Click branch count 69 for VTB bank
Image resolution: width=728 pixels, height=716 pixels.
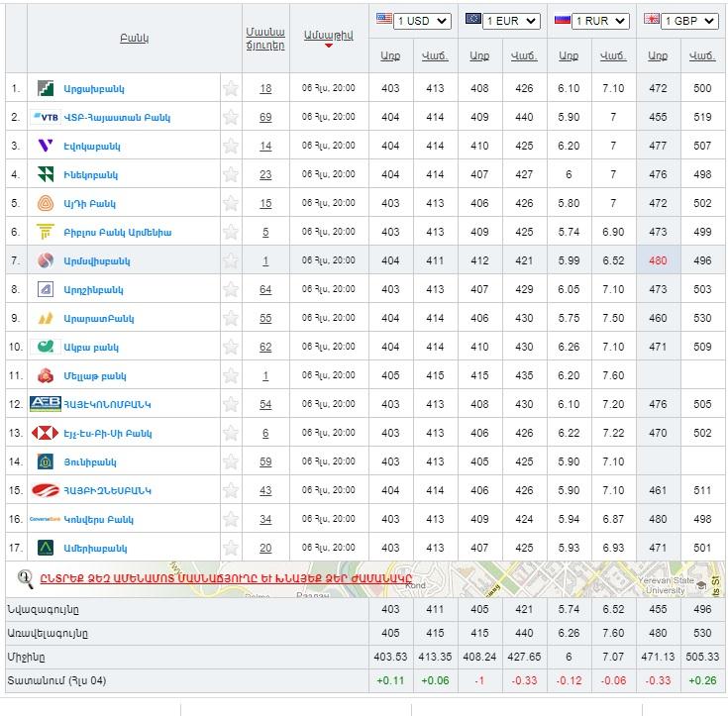click(x=265, y=117)
